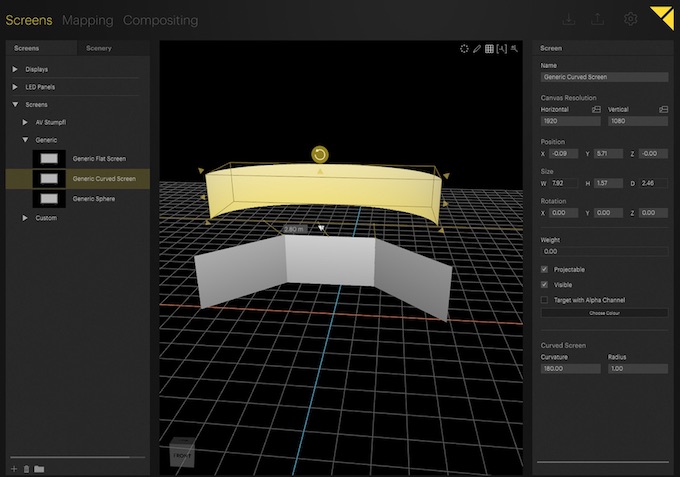
Task: Expand the LED Panels tree group
Action: click(14, 87)
